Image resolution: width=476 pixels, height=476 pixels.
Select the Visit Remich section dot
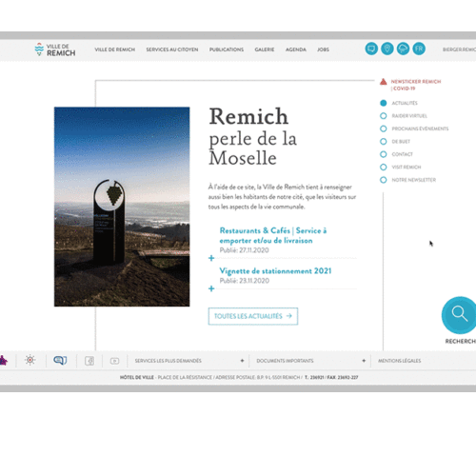(x=384, y=167)
